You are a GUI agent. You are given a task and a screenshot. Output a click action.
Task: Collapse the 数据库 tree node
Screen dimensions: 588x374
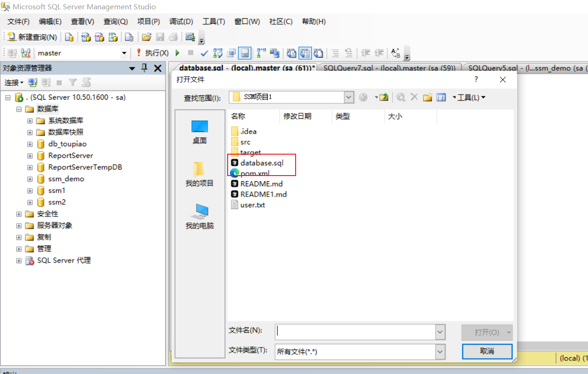pos(19,109)
